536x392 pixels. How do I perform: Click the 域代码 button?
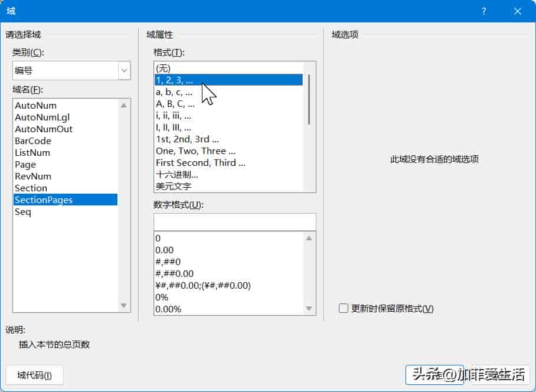tap(34, 375)
